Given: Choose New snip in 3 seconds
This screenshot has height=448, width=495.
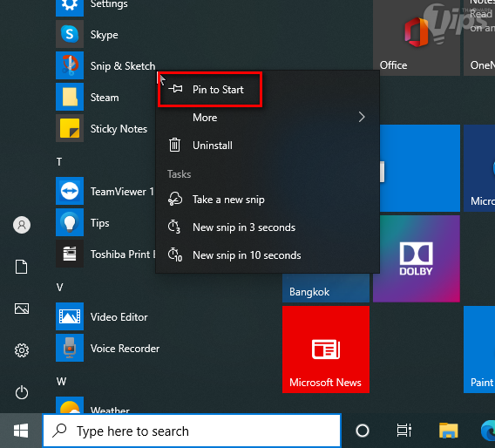Looking at the screenshot, I should click(268, 227).
